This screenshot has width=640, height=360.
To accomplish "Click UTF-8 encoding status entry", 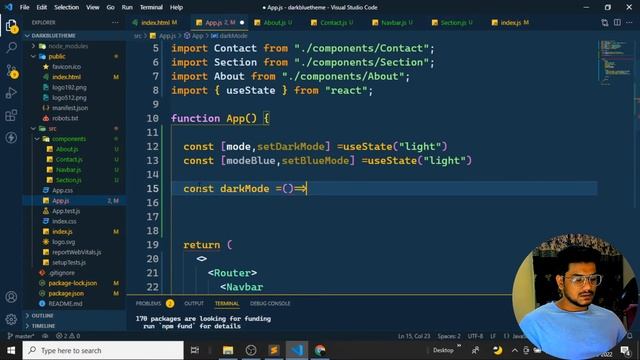I will pos(475,336).
